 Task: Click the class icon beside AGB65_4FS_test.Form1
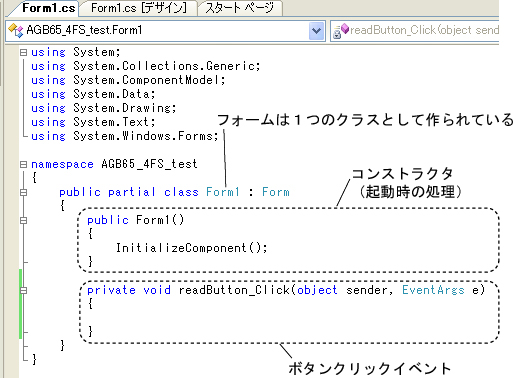pyautogui.click(x=15, y=30)
